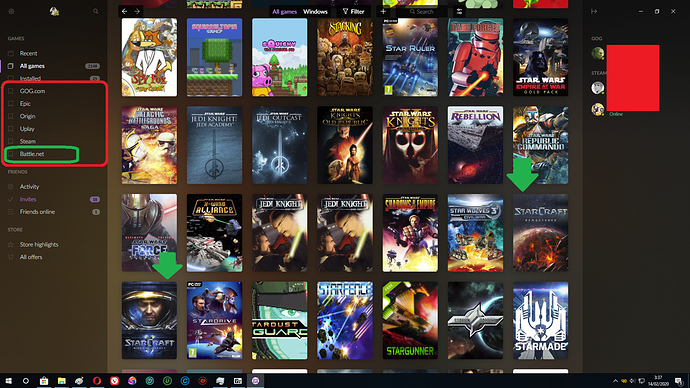690x388 pixels.
Task: Show hidden system tray icons
Action: 615,381
